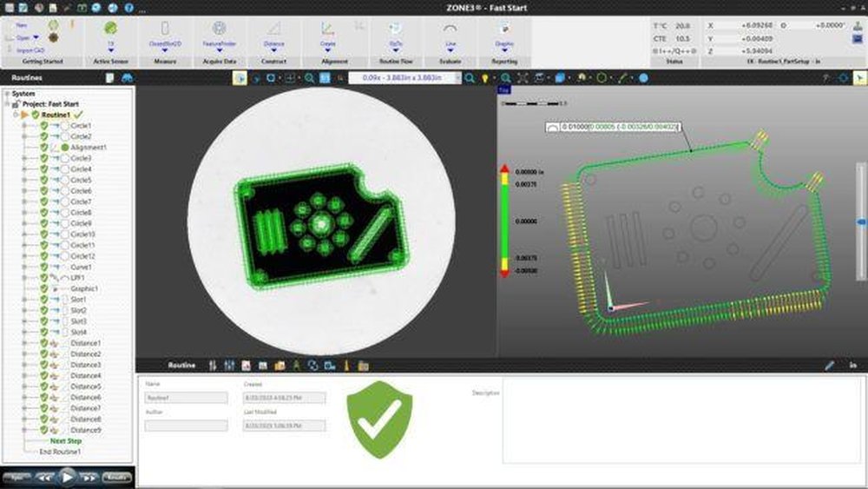
Task: Collapse the Routine1 tree node
Action: coord(16,115)
